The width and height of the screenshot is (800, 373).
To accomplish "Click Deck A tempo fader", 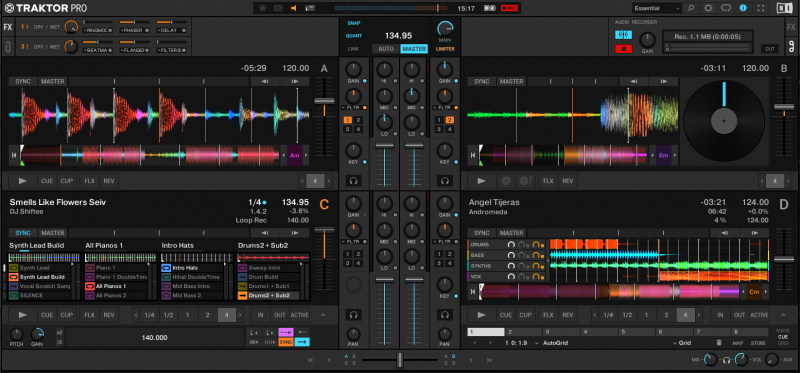I will coord(324,101).
